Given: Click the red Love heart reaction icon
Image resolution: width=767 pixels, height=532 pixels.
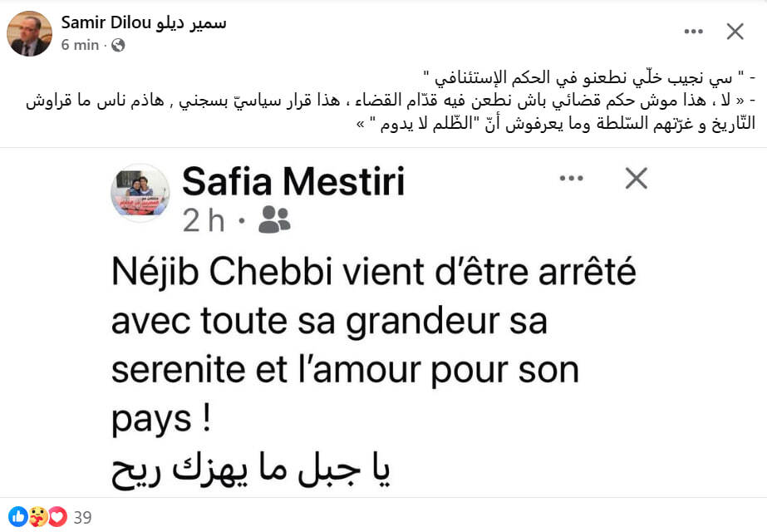Looking at the screenshot, I should (57, 517).
